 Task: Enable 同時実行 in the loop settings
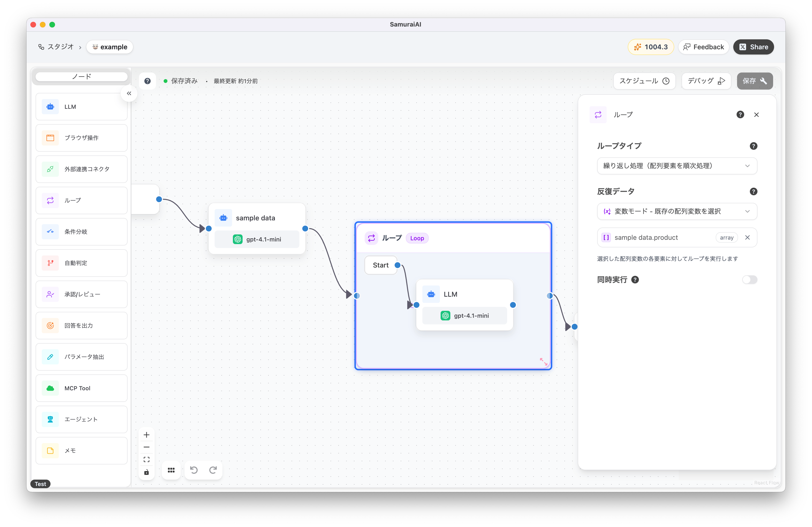click(x=750, y=280)
